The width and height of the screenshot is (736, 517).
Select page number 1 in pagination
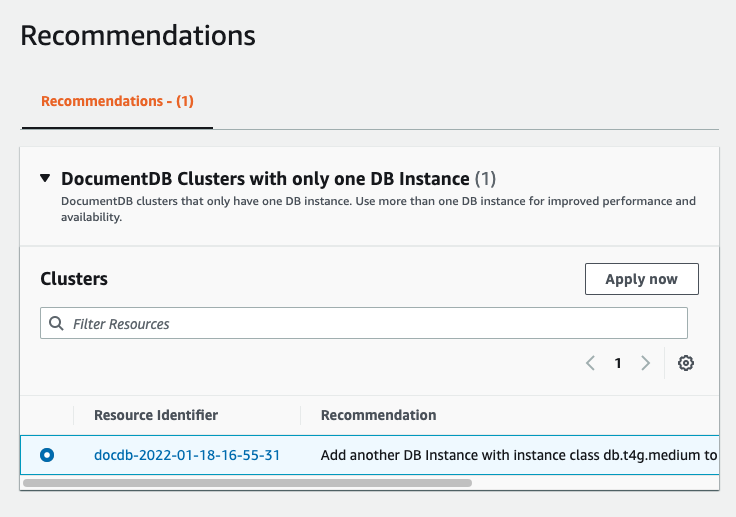(618, 363)
